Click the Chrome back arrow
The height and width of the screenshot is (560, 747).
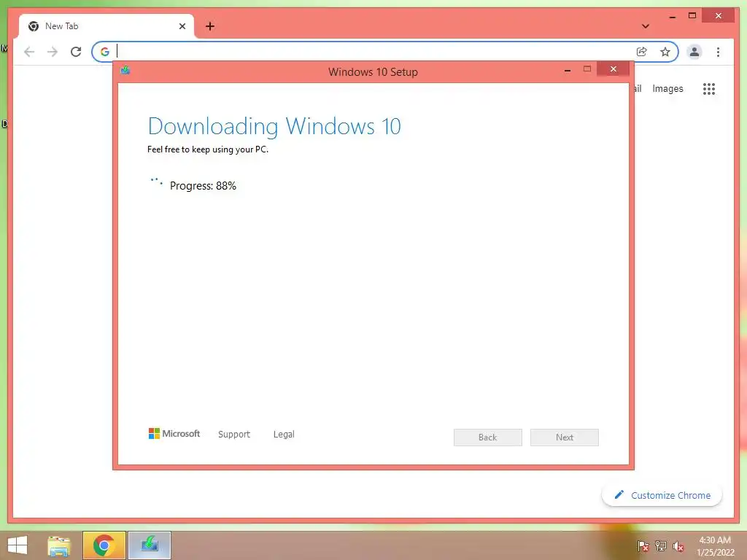click(x=29, y=52)
